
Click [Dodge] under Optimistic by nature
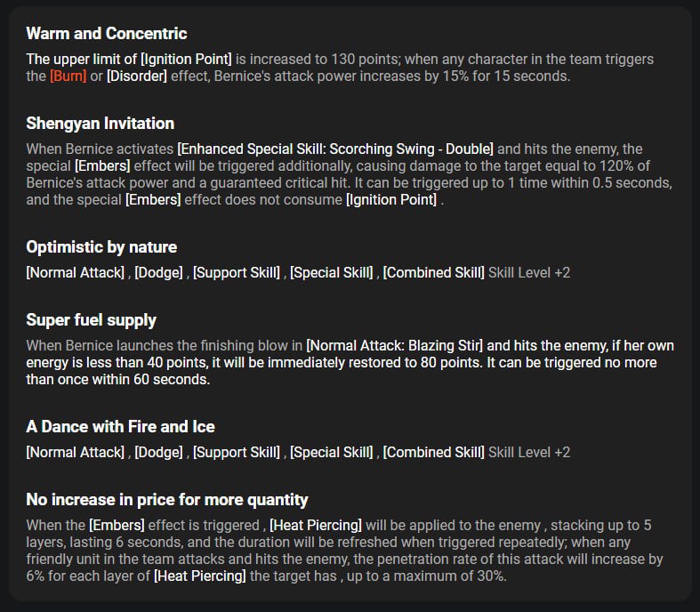[x=159, y=272]
